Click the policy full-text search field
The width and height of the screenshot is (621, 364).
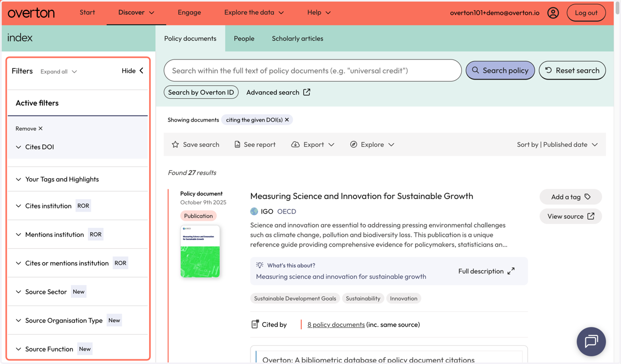[313, 70]
